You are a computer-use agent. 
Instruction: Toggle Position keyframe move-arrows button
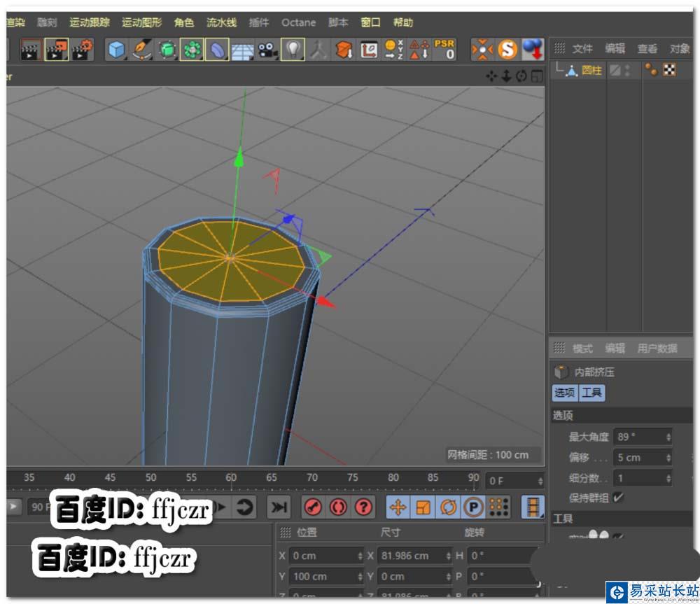398,507
